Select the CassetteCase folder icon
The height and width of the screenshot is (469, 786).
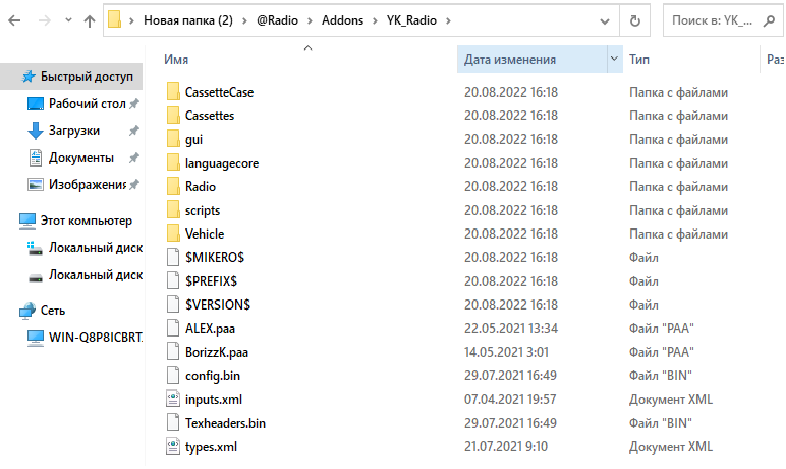point(173,92)
